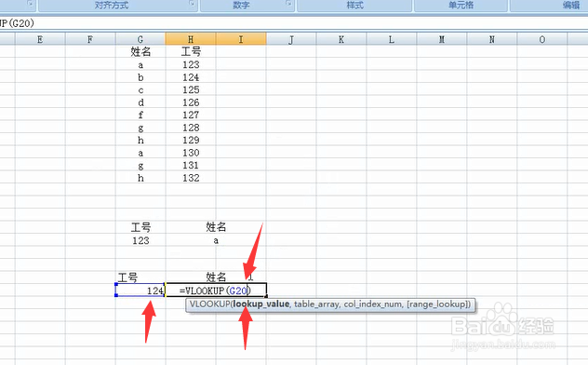Image resolution: width=588 pixels, height=365 pixels.
Task: Click 工号 label above the standalone 123 cell
Action: tap(140, 227)
